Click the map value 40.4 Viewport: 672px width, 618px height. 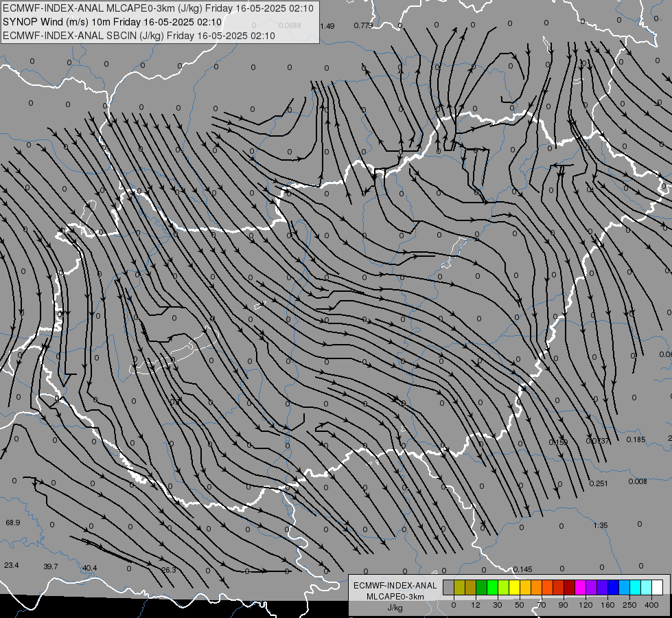[x=89, y=568]
